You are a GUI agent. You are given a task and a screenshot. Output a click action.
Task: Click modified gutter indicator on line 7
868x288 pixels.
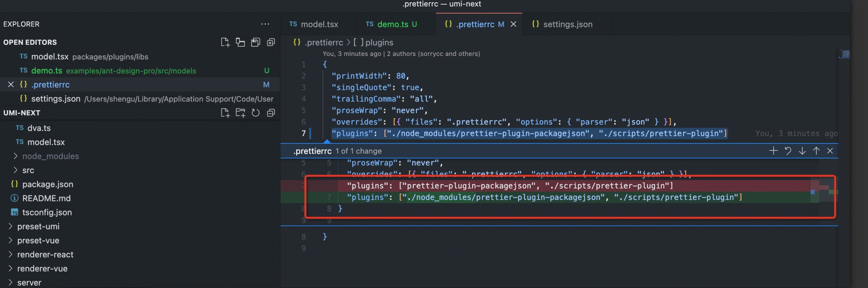[x=310, y=133]
